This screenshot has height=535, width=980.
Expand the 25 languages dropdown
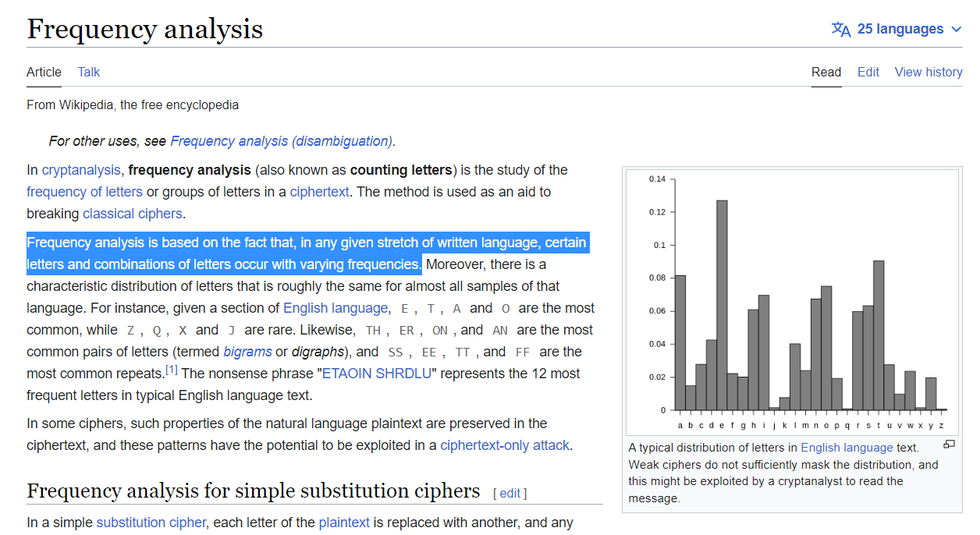[x=957, y=30]
